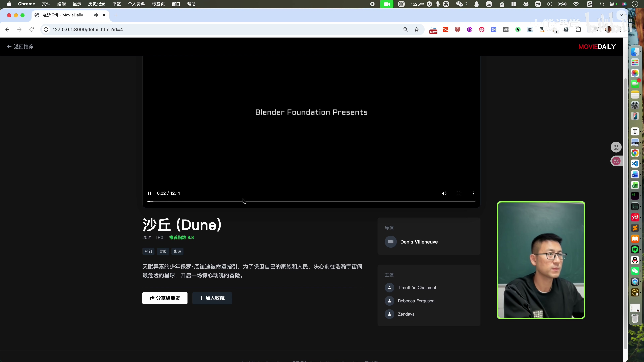Open Trash in the Dock
Viewport: 644px width, 362px height.
[x=635, y=319]
